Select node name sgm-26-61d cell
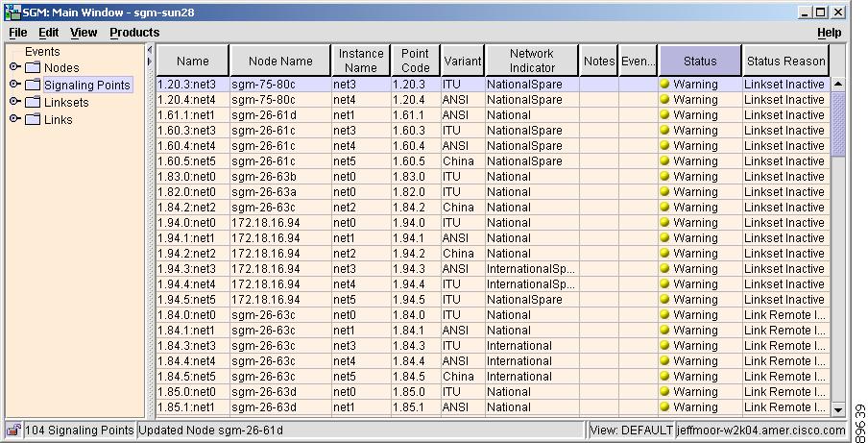Viewport: 868px width, 443px height. click(x=280, y=115)
